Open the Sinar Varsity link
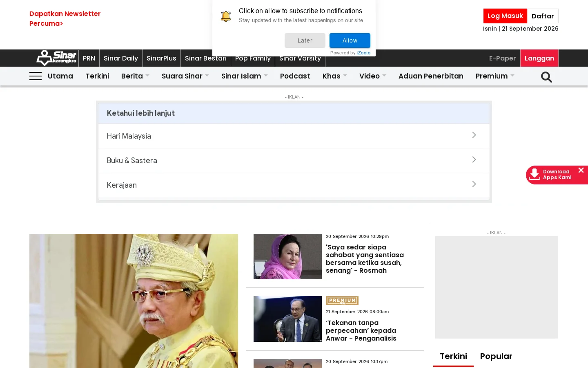 point(300,58)
